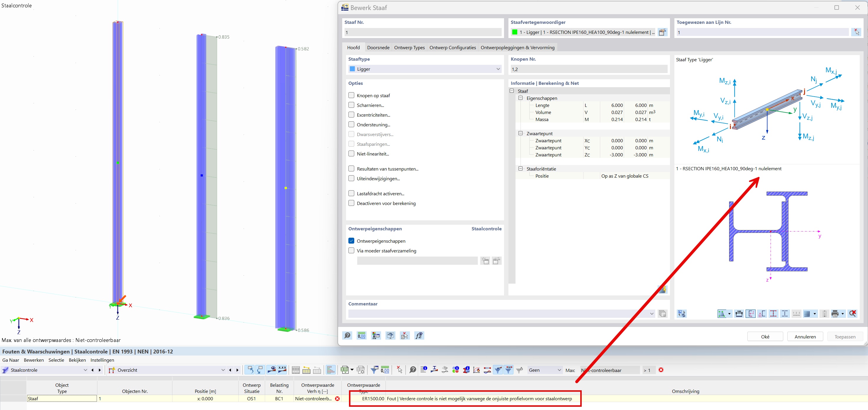Open the Instellingen menu
Viewport: 868px width, 410px height.
[102, 360]
